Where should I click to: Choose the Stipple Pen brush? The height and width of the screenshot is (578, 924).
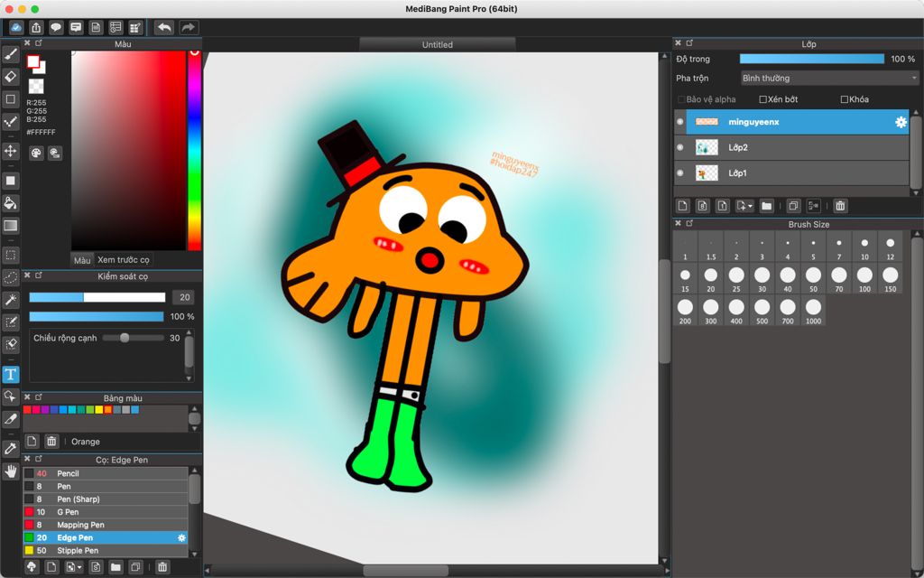pos(106,551)
